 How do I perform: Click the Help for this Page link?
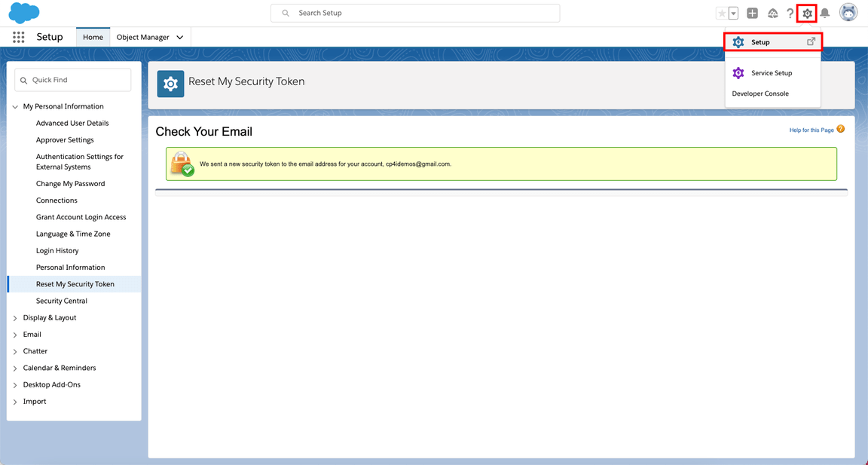(811, 130)
